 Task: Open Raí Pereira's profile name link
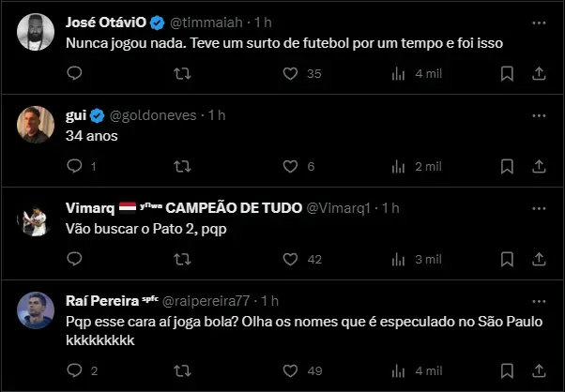pyautogui.click(x=101, y=300)
